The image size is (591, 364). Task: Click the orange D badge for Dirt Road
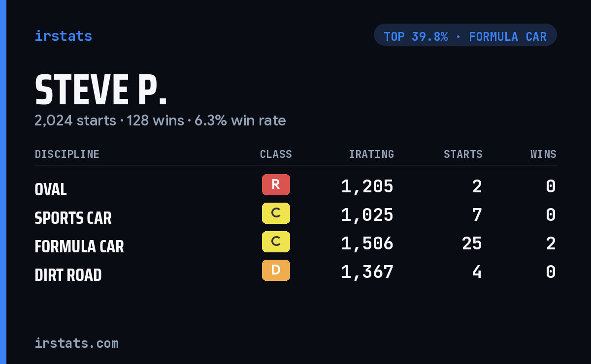(276, 270)
